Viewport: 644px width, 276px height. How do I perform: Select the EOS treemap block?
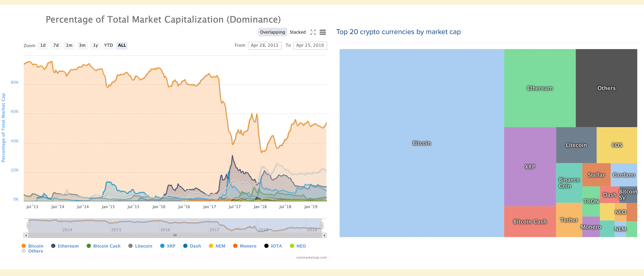pyautogui.click(x=617, y=145)
